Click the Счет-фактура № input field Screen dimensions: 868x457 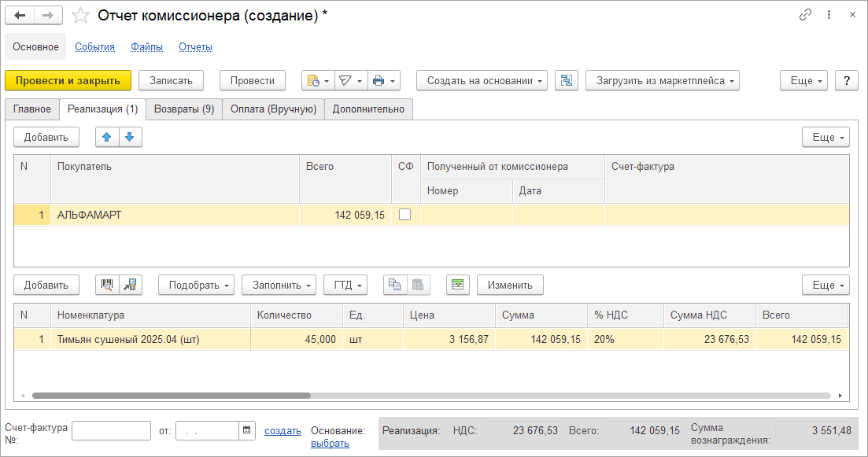tap(111, 430)
